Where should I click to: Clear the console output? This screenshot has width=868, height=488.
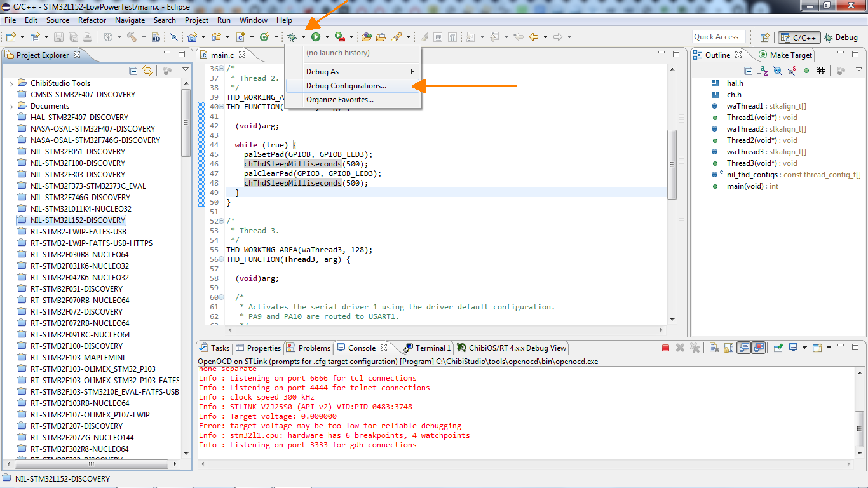point(714,348)
